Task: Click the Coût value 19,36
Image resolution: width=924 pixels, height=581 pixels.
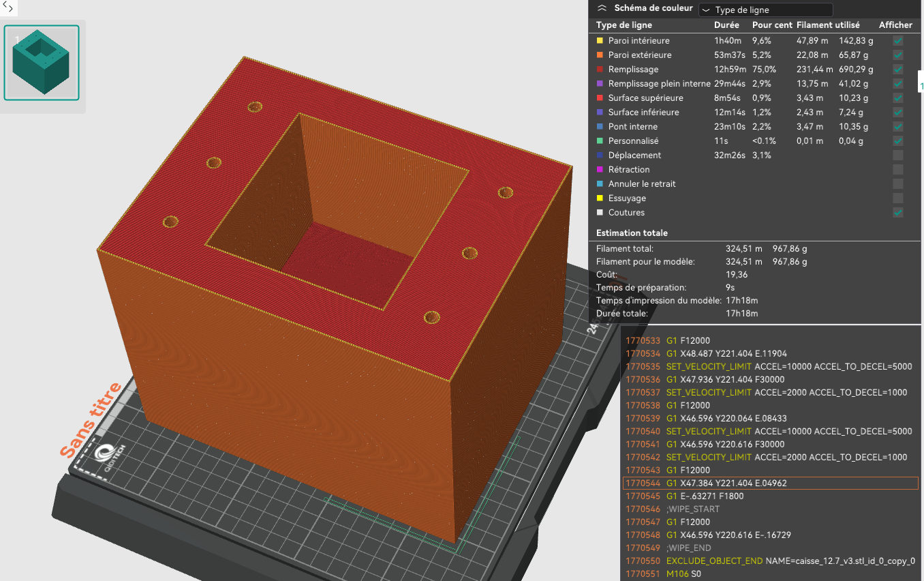Action: point(737,275)
